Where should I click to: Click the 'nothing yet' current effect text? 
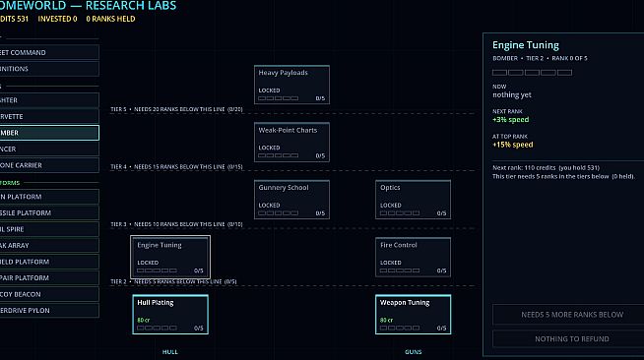click(512, 94)
